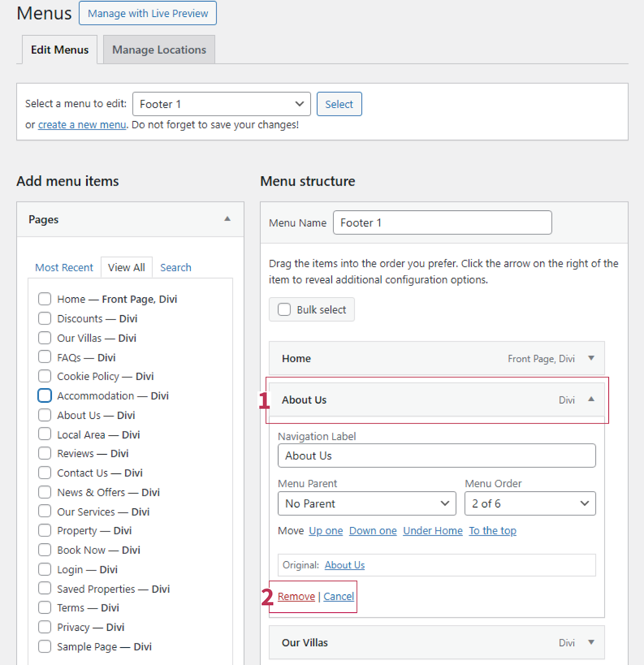Open the Select a menu to edit dropdown
The height and width of the screenshot is (665, 644).
coord(221,104)
